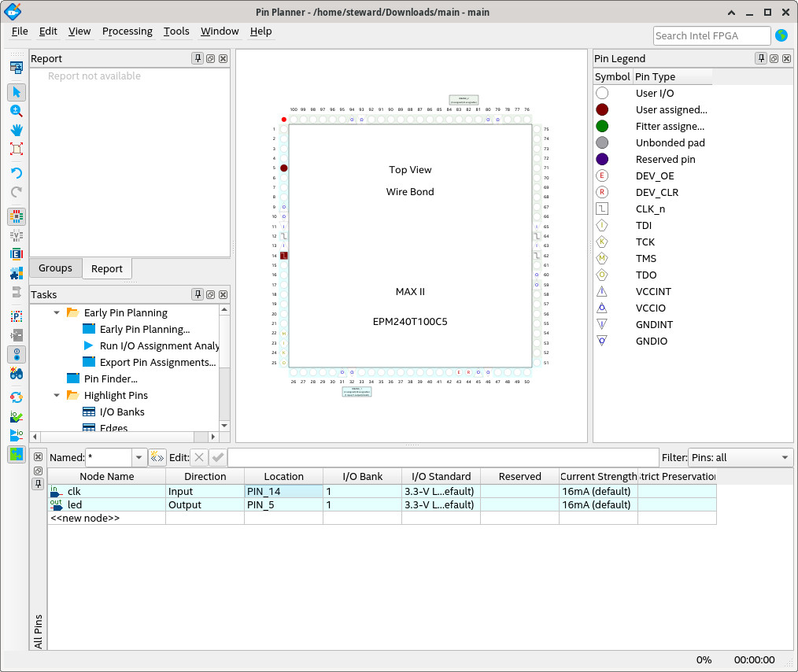Screen dimensions: 798x672
Task: Click the top window layout toolbar icon
Action: click(x=17, y=67)
